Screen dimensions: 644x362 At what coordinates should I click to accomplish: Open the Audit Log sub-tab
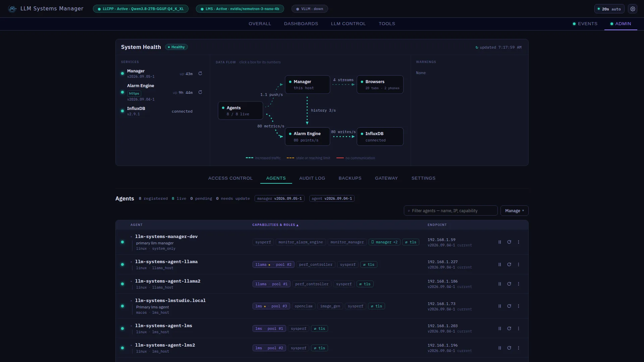tap(312, 178)
